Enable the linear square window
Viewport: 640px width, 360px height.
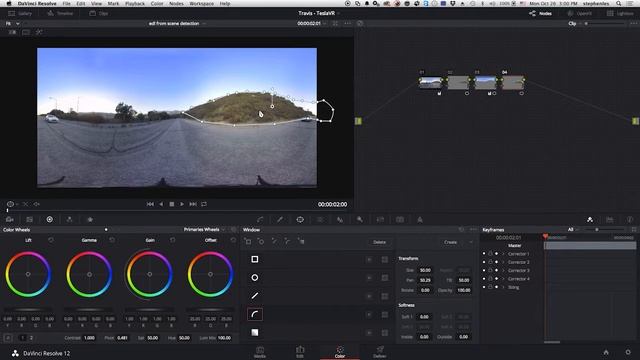pyautogui.click(x=255, y=259)
